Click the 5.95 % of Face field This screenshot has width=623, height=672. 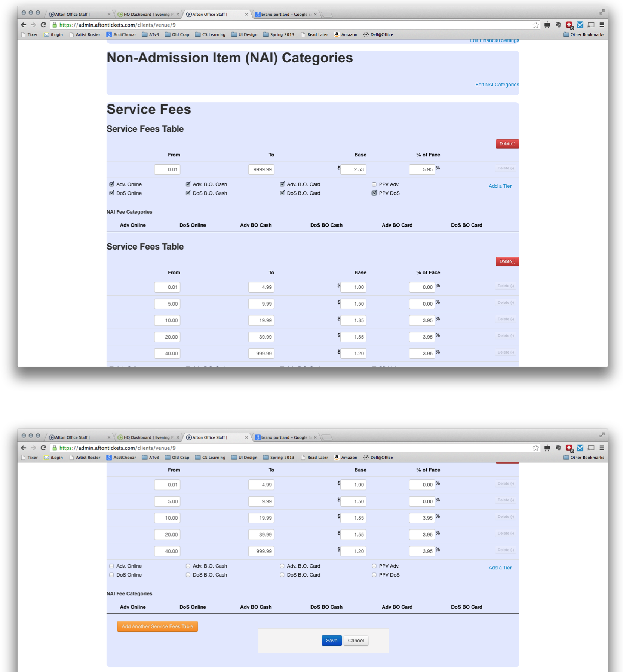pos(422,169)
